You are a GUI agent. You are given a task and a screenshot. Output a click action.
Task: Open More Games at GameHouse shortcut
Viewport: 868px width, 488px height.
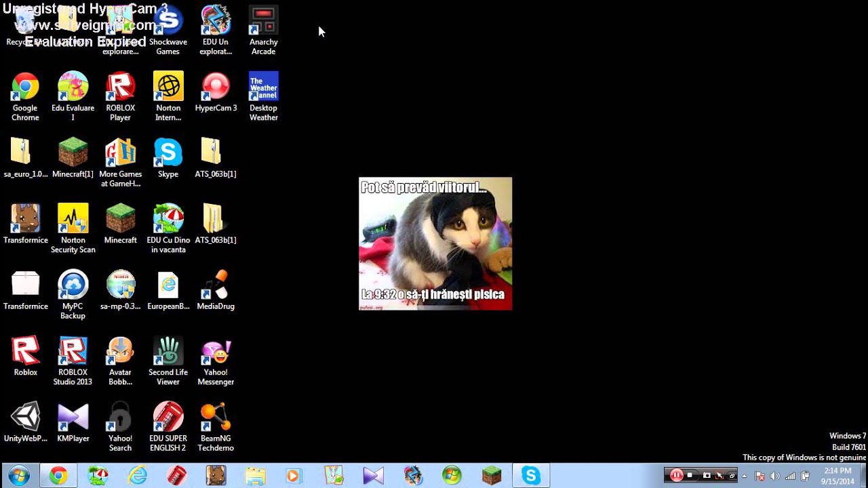click(120, 163)
